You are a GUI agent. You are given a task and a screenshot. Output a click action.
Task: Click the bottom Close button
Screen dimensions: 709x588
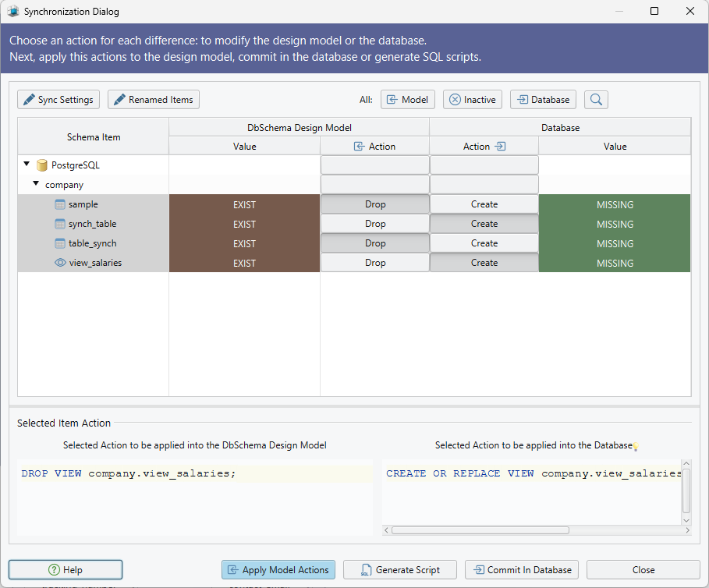pos(643,569)
